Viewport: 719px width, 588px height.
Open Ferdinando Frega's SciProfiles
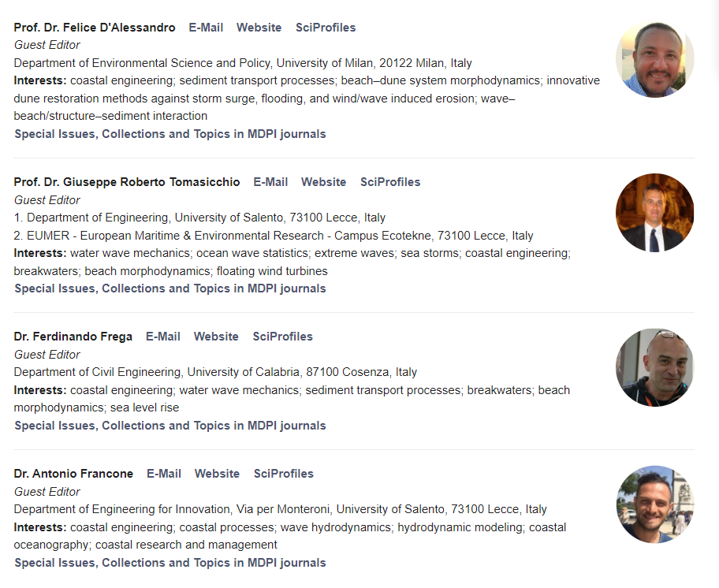click(x=282, y=337)
